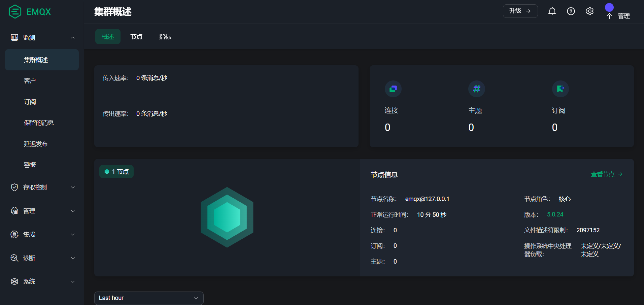Viewport: 644px width, 305px height.
Task: Select the 1 节点 status badge
Action: tap(116, 172)
